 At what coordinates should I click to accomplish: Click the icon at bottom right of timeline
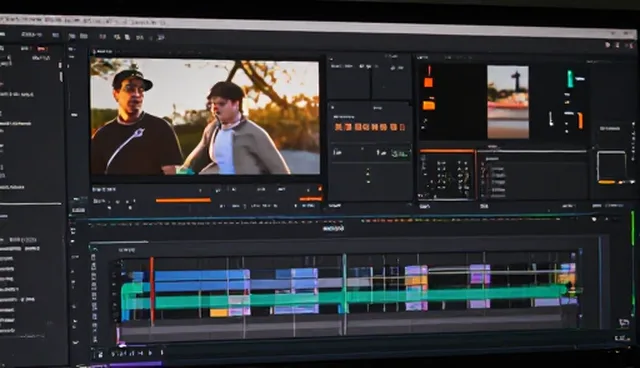(624, 323)
